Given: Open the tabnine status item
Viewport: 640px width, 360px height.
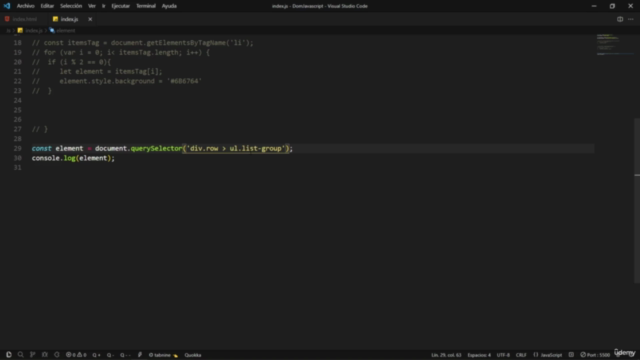Looking at the screenshot, I should coord(163,355).
